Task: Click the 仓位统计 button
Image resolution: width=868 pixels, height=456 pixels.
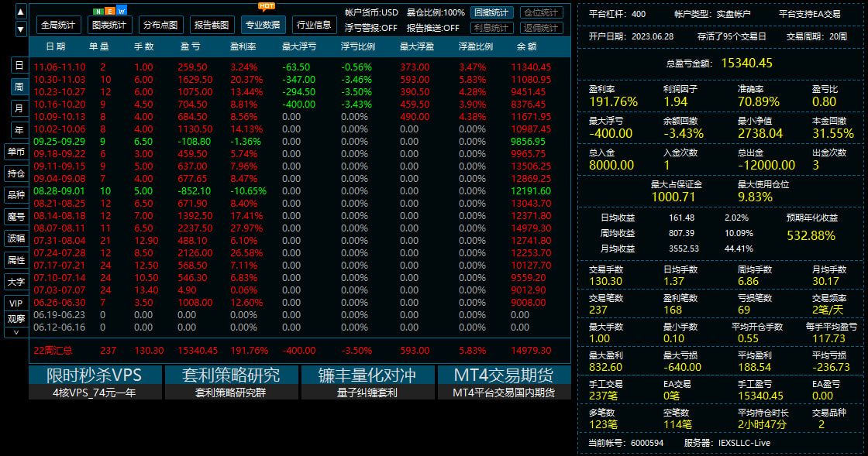Action: click(x=542, y=12)
